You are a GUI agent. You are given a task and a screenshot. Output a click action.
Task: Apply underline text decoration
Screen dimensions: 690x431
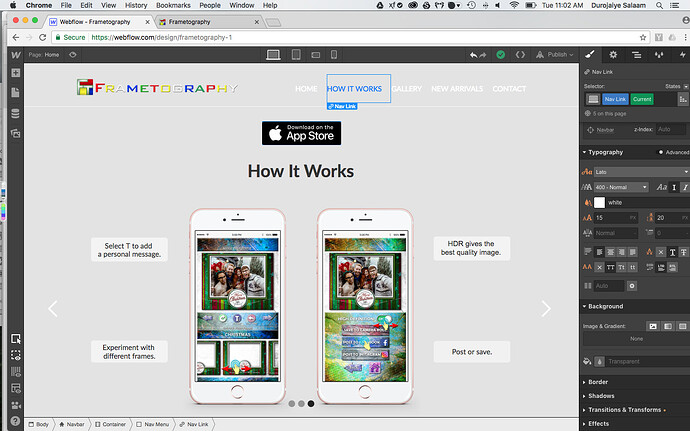coord(672,252)
